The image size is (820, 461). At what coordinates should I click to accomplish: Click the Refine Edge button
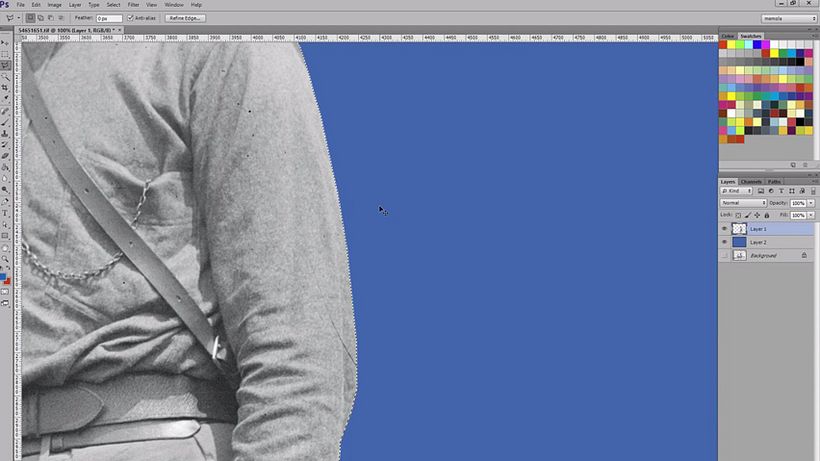click(x=186, y=18)
